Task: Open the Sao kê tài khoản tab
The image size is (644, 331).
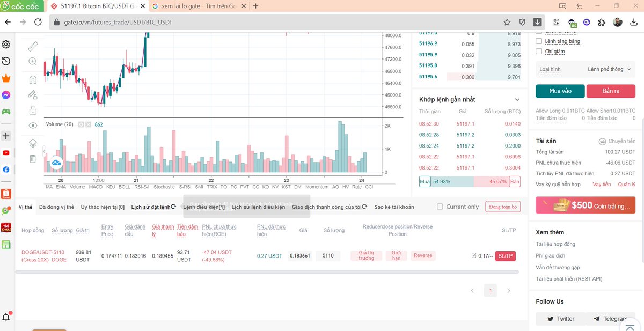Action: pos(394,207)
